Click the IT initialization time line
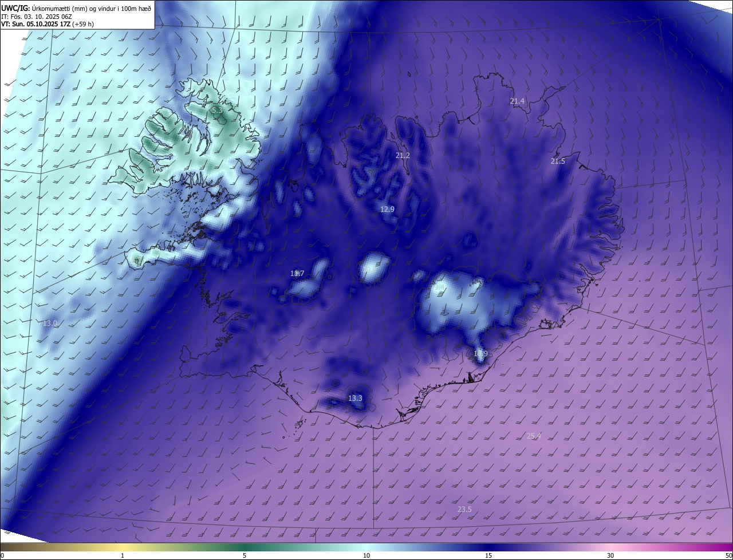 tap(37, 17)
